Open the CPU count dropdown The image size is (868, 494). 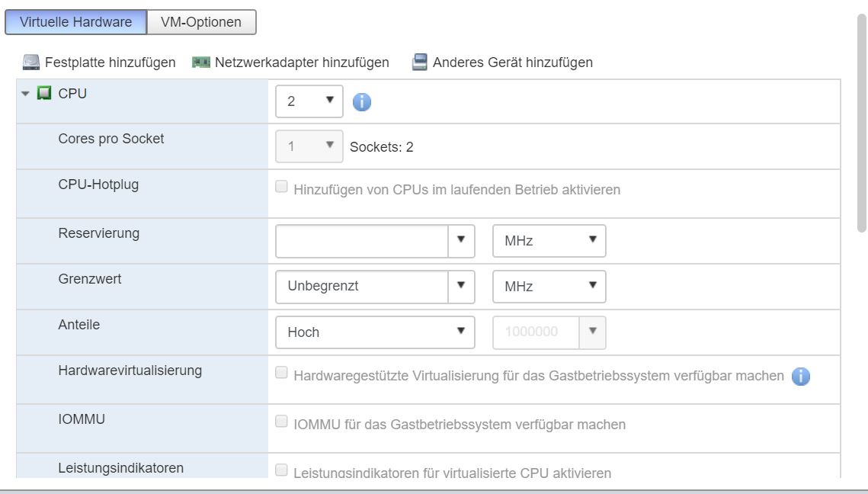click(x=309, y=101)
